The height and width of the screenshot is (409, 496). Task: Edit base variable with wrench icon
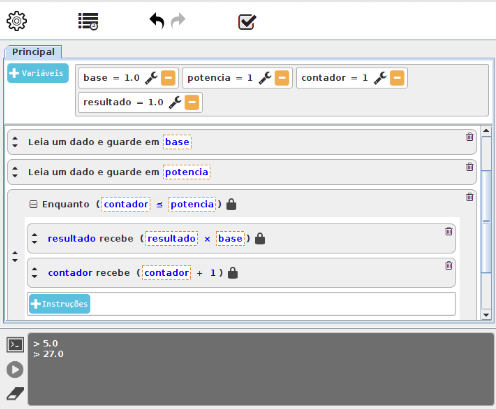[x=151, y=78]
